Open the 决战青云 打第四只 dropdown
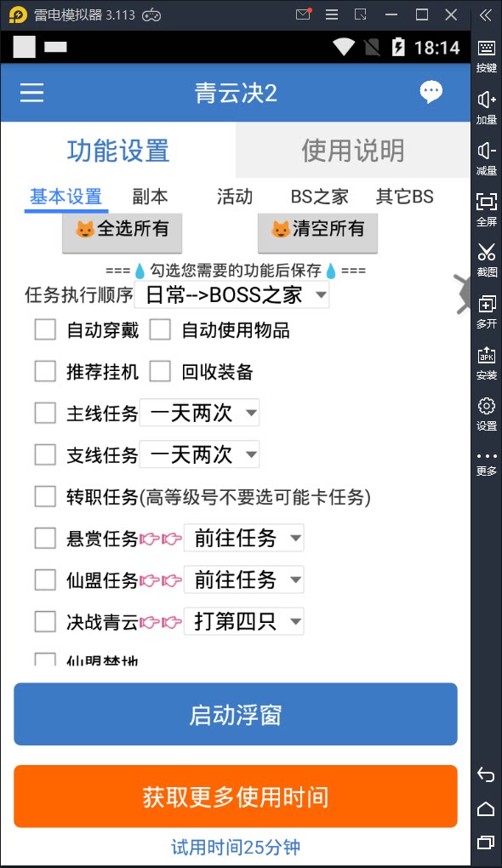 click(x=243, y=621)
